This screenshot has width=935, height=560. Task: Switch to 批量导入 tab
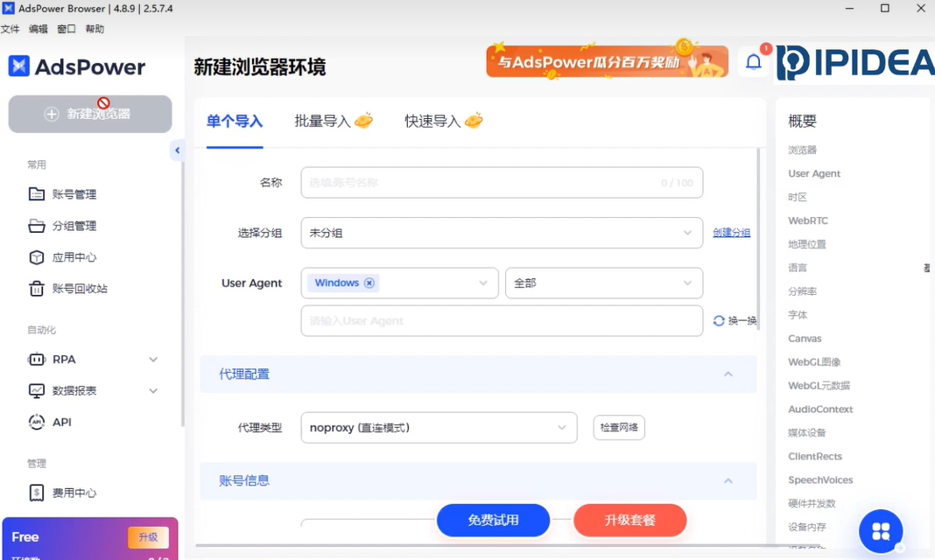334,121
